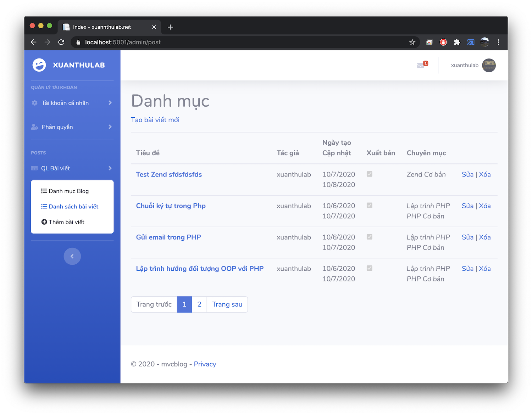Click the Zend Cơ bản category cell
This screenshot has height=415, width=532.
coord(426,174)
